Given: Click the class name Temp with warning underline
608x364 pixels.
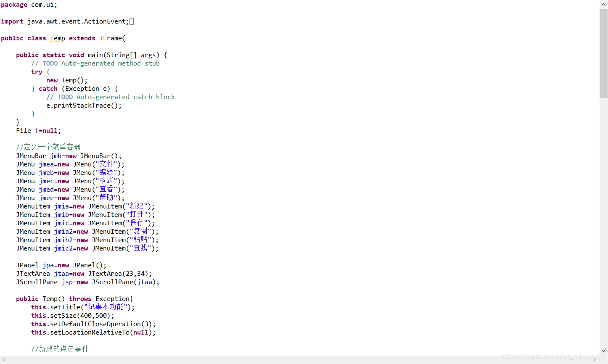Looking at the screenshot, I should pyautogui.click(x=58, y=38).
